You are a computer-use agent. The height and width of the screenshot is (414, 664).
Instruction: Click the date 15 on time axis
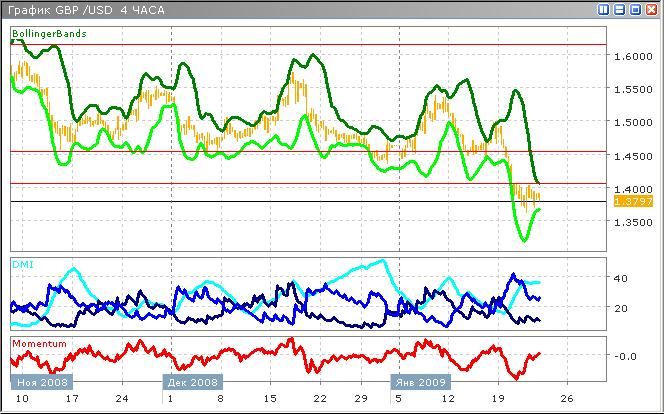[269, 398]
